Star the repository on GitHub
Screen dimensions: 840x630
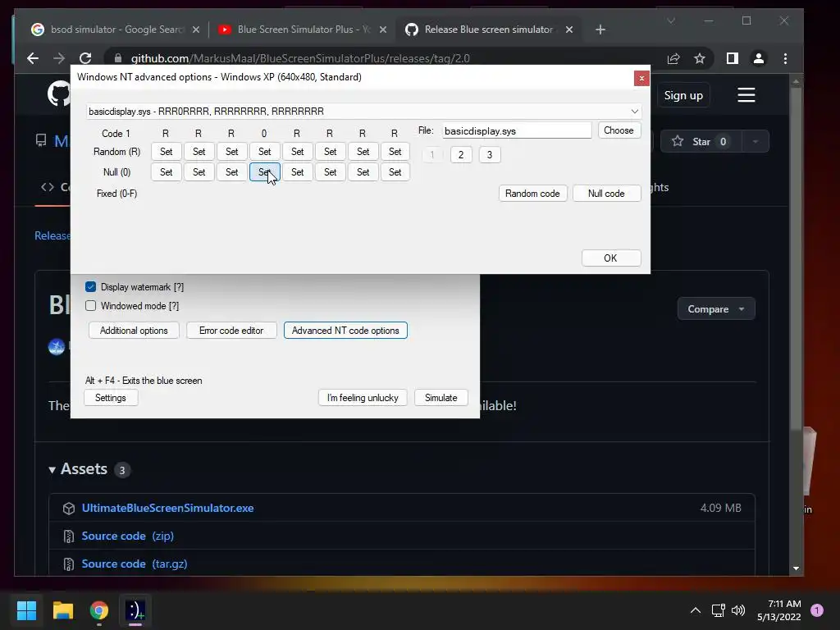pyautogui.click(x=701, y=141)
